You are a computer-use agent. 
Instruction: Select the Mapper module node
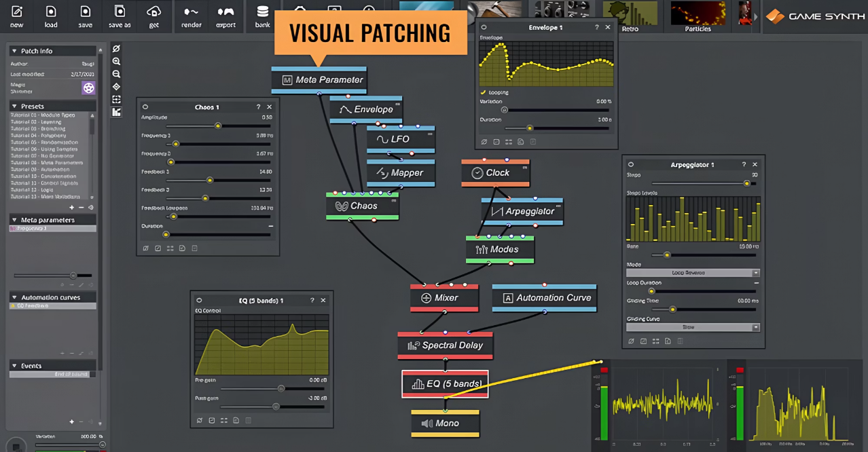(x=401, y=172)
